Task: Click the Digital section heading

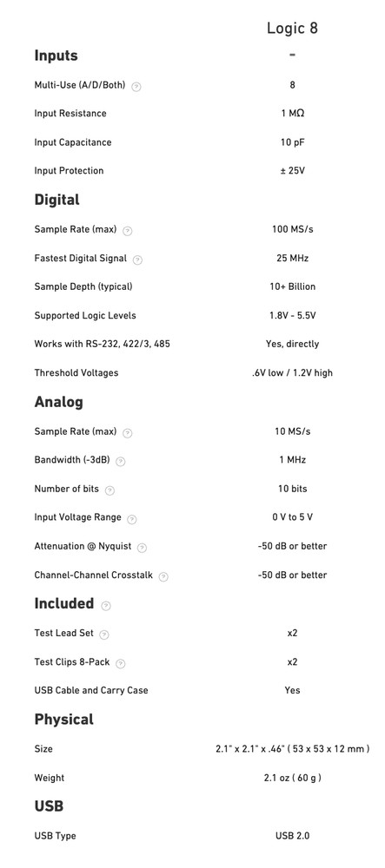Action: click(x=57, y=200)
